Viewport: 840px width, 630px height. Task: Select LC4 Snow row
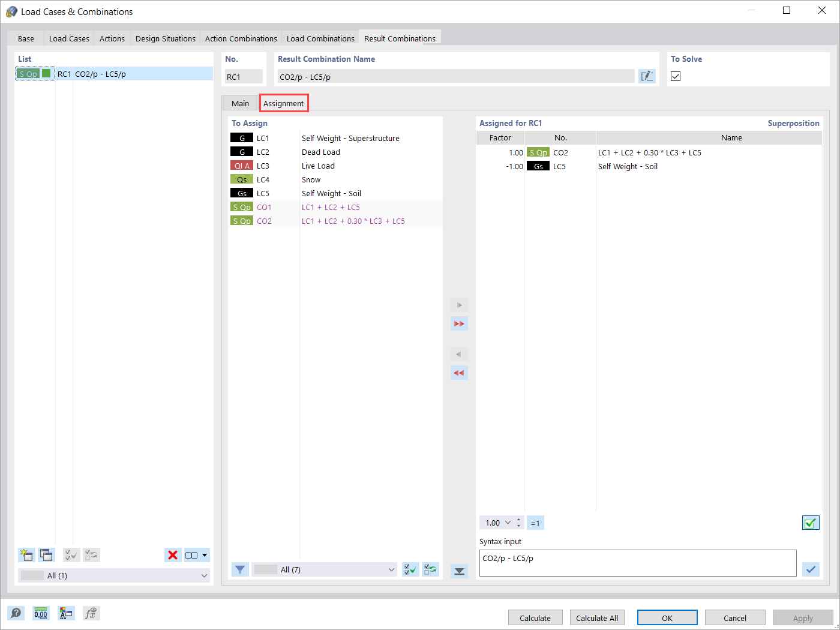coord(335,179)
